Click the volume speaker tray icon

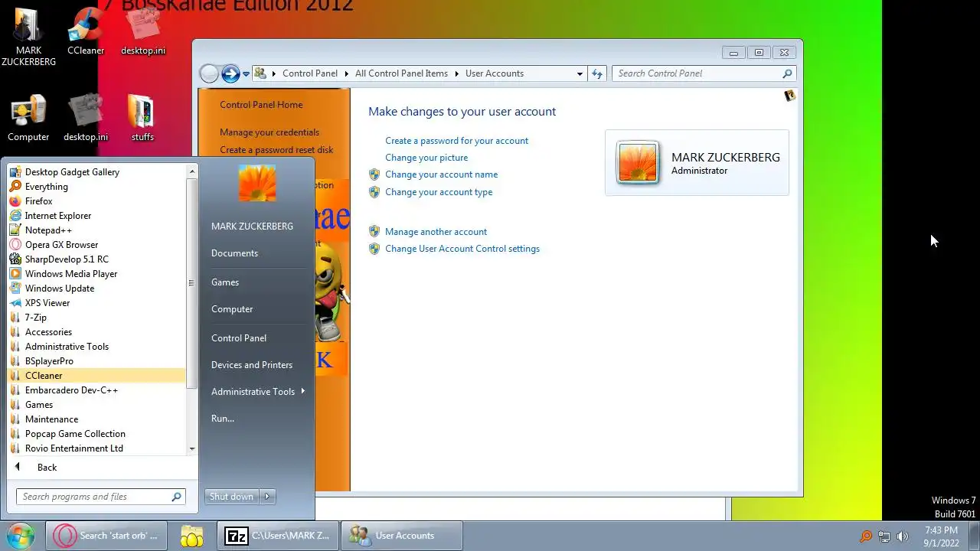click(903, 536)
